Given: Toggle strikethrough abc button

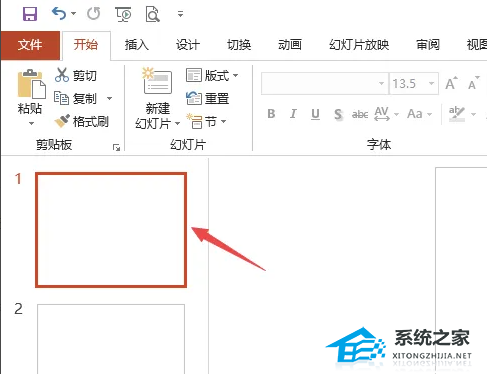Looking at the screenshot, I should [360, 114].
